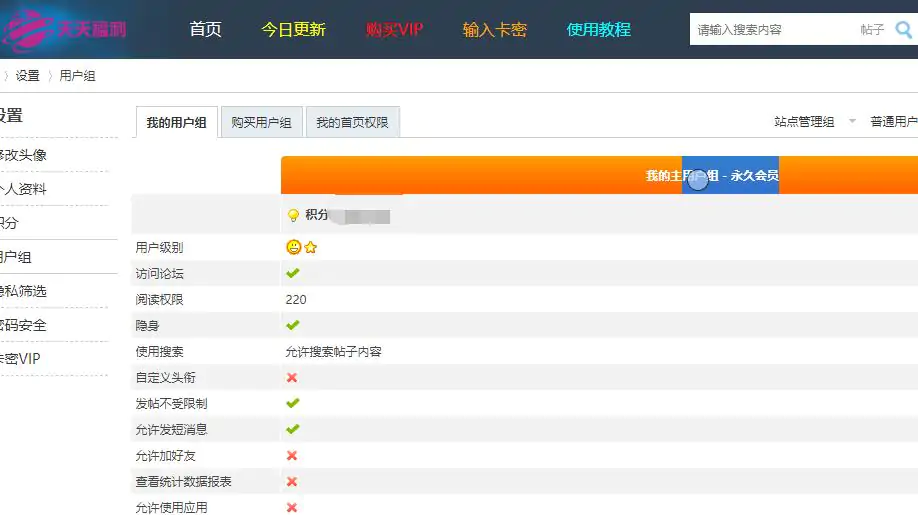918x515 pixels.
Task: Open the 今日更新 navigation item
Action: [293, 29]
